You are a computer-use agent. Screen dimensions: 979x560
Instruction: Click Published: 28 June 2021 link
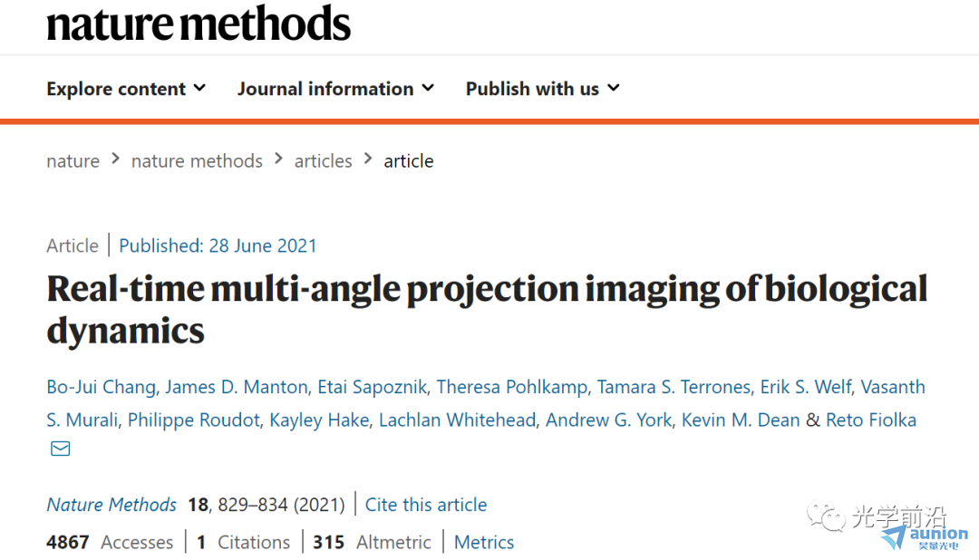pyautogui.click(x=218, y=246)
